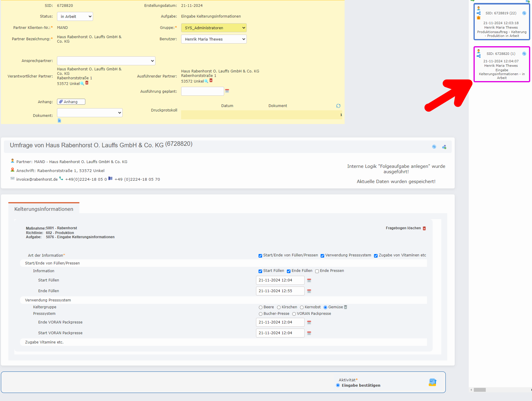Image resolution: width=532 pixels, height=401 pixels.
Task: Click the share icon on SID 6728819 card
Action: [x=479, y=13]
